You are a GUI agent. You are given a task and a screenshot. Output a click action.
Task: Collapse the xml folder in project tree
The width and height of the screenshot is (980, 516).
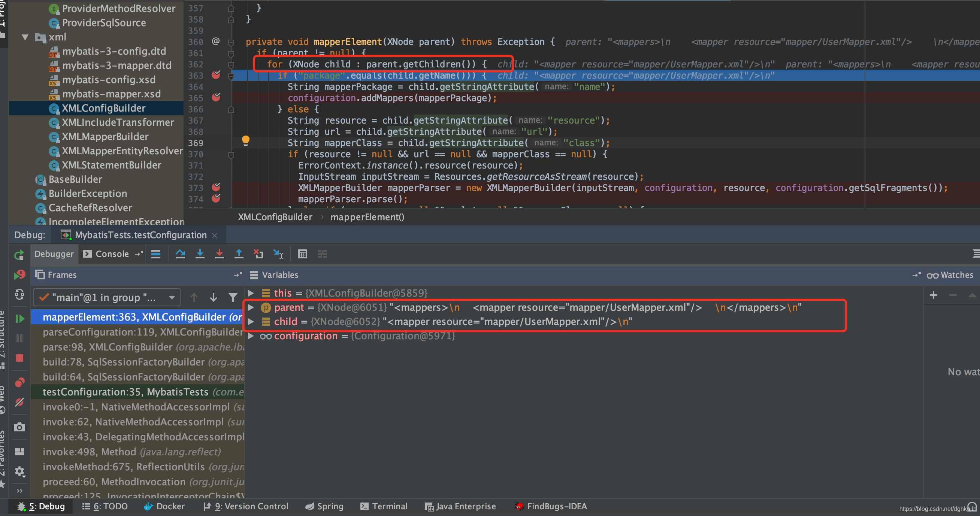(x=25, y=37)
